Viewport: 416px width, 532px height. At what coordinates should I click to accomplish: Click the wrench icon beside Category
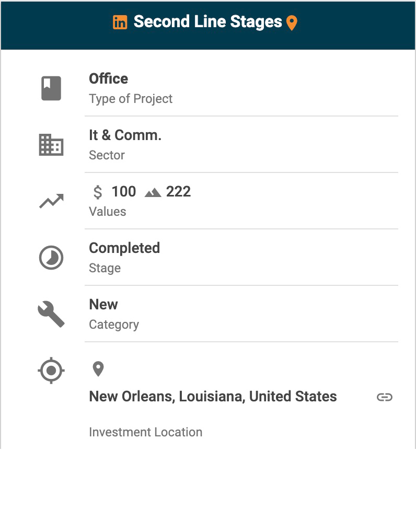click(51, 315)
